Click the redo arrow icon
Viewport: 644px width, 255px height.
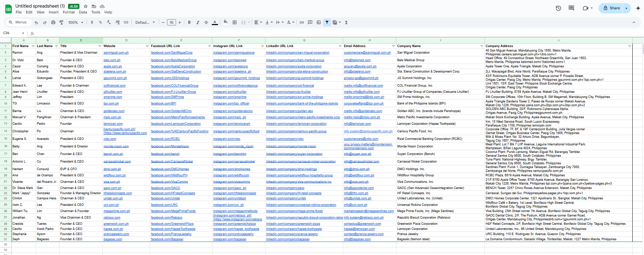tap(45, 22)
